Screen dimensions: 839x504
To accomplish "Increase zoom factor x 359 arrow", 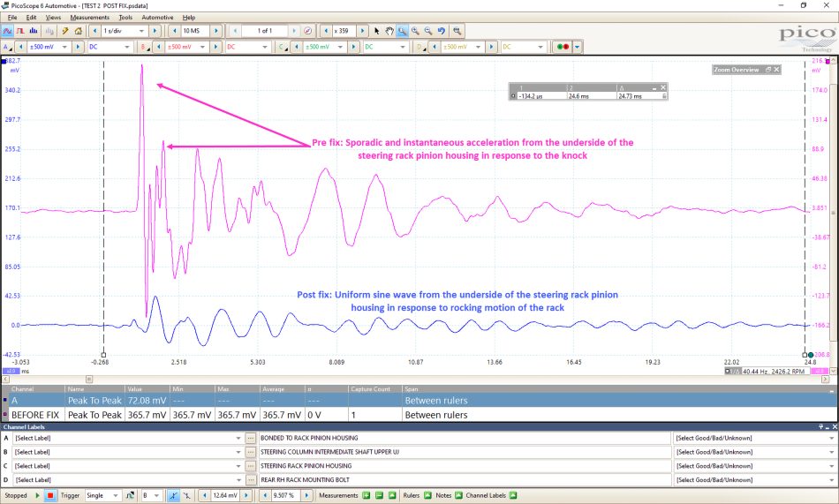I will (x=362, y=31).
